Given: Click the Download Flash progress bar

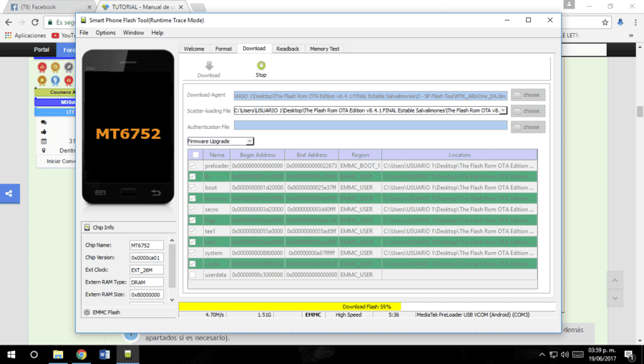Looking at the screenshot, I should [367, 307].
